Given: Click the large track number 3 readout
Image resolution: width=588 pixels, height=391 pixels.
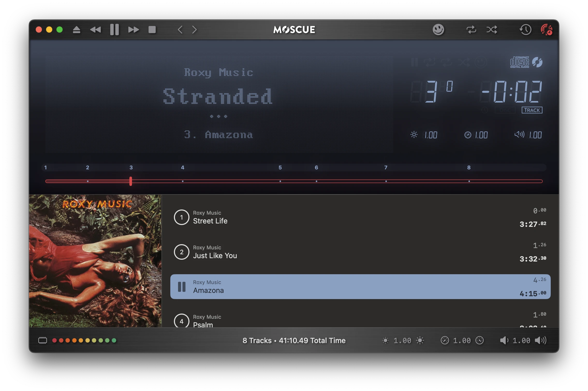Looking at the screenshot, I should point(431,92).
